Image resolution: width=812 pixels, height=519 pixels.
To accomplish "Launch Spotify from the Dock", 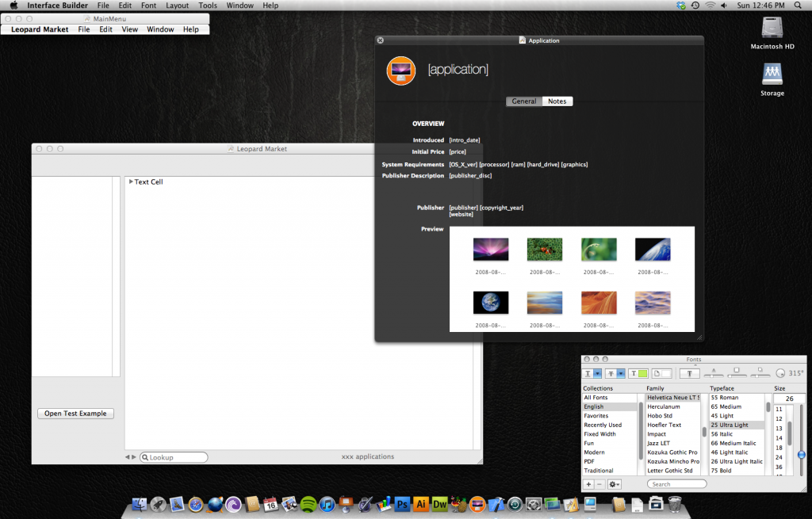I will pyautogui.click(x=308, y=504).
